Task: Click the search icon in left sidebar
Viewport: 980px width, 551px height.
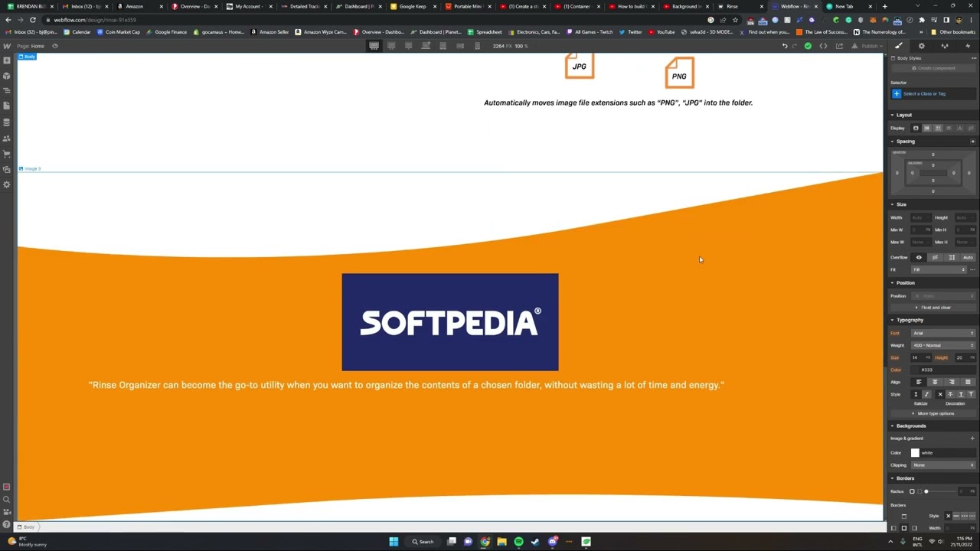Action: point(7,500)
